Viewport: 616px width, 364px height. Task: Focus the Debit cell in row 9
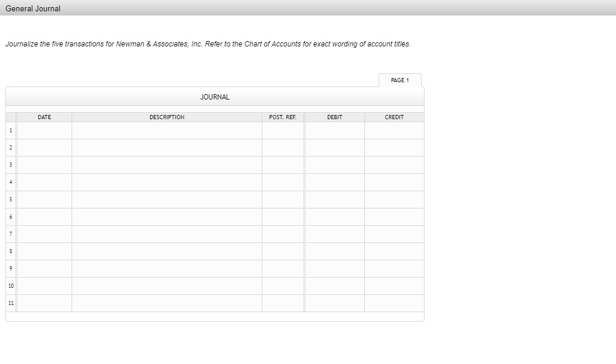(335, 269)
